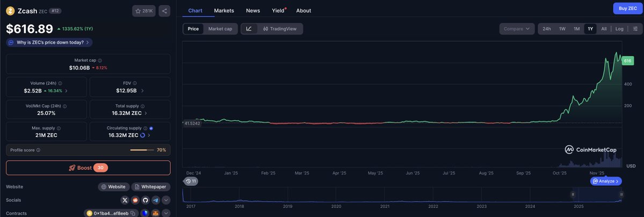Click the blue shield wallet icon
644x217 pixels.
click(x=144, y=213)
